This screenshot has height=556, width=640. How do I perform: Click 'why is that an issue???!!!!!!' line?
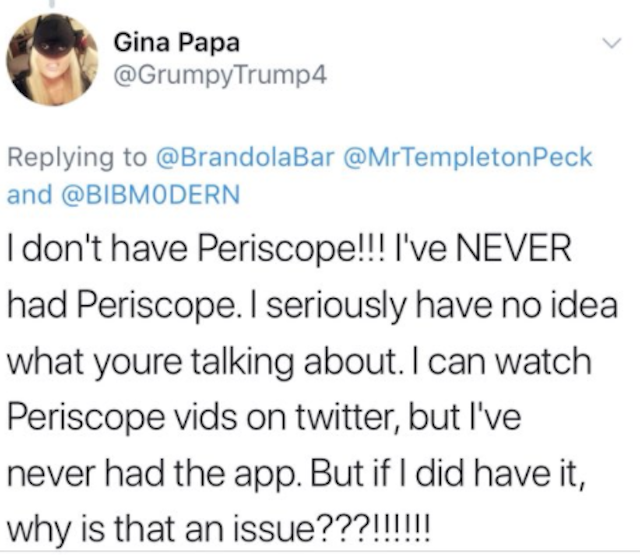pos(218,530)
